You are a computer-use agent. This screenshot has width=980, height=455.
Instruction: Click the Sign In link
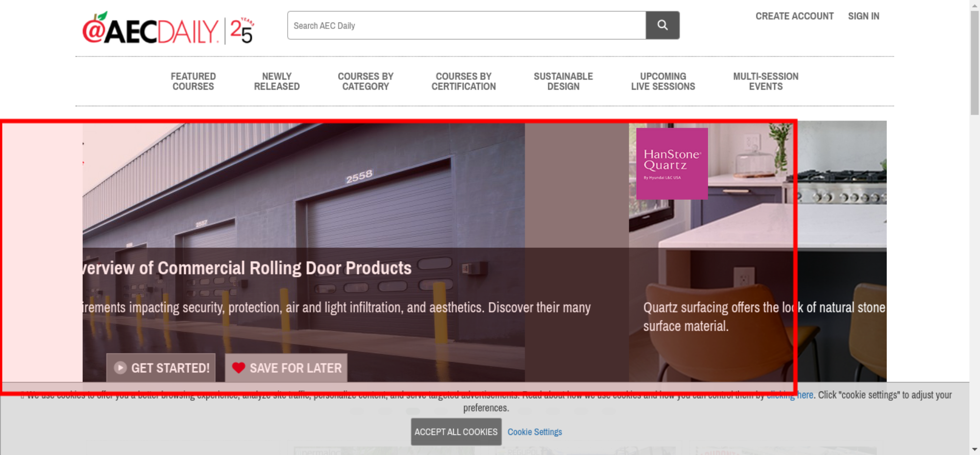tap(863, 16)
